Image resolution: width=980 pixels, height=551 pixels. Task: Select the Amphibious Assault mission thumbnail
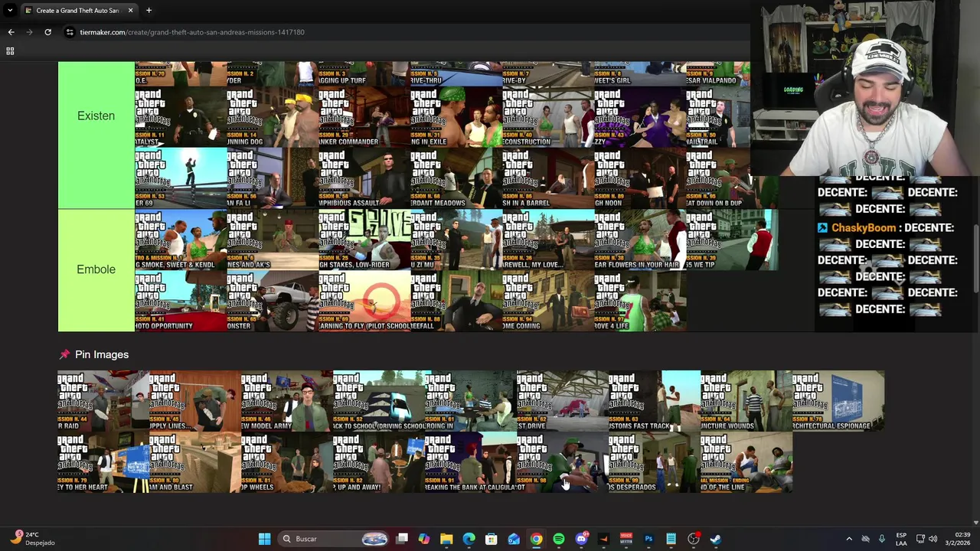pos(364,178)
